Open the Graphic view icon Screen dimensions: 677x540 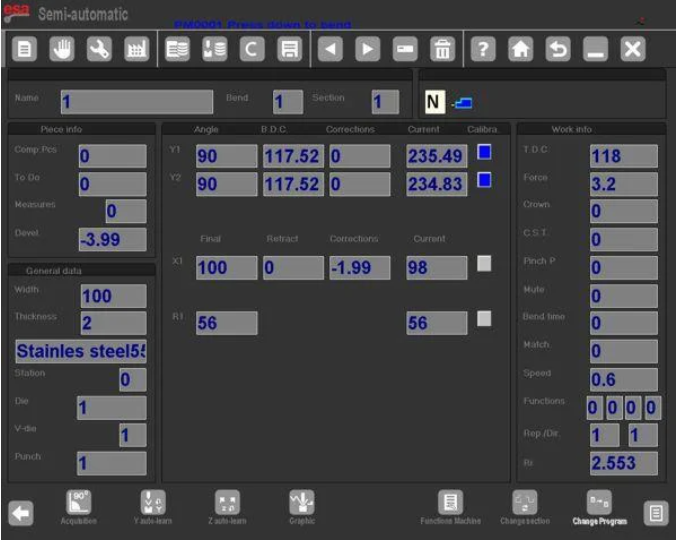point(302,505)
